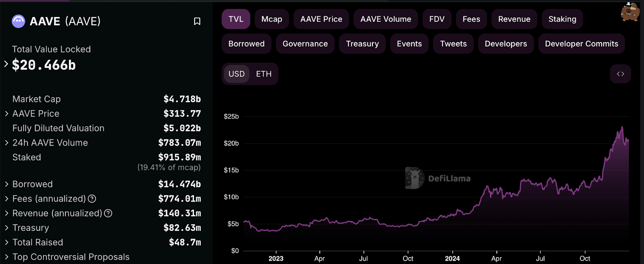Click the 2024 label on x-axis
Image resolution: width=644 pixels, height=264 pixels.
pyautogui.click(x=452, y=258)
